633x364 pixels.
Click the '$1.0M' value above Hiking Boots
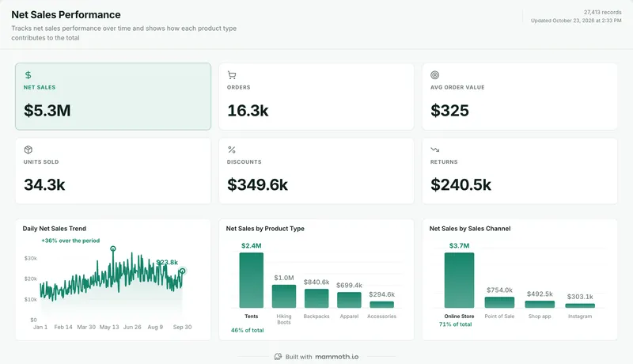click(284, 278)
